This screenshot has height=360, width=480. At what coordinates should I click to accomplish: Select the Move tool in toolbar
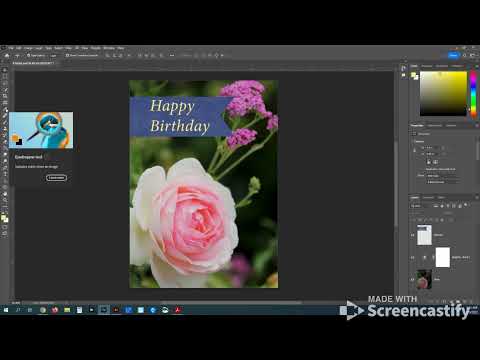point(5,70)
